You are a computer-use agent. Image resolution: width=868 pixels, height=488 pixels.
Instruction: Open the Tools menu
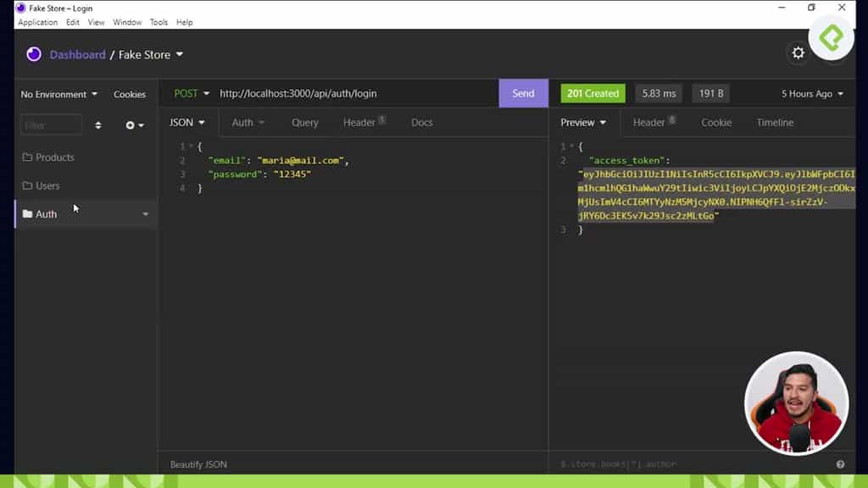click(x=159, y=22)
